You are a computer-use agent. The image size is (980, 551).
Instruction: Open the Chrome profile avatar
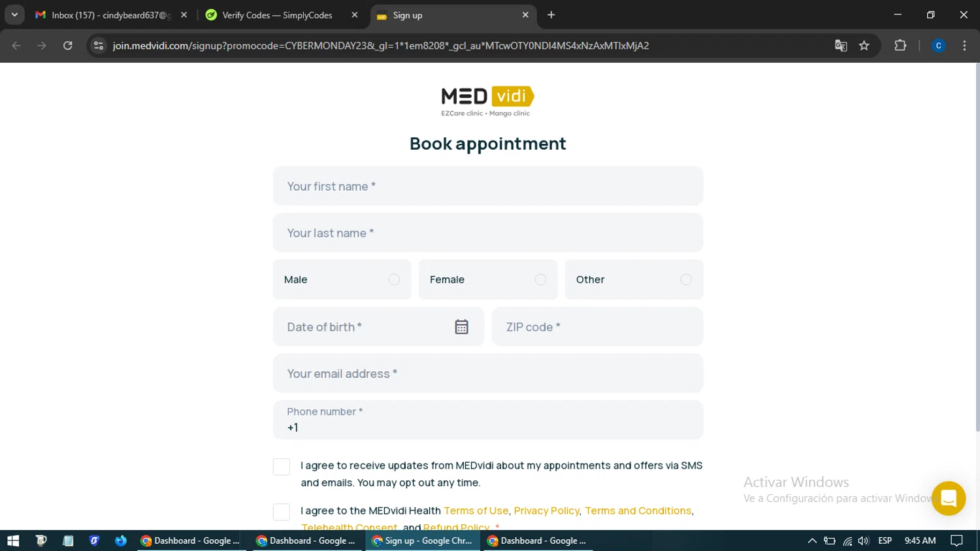938,46
